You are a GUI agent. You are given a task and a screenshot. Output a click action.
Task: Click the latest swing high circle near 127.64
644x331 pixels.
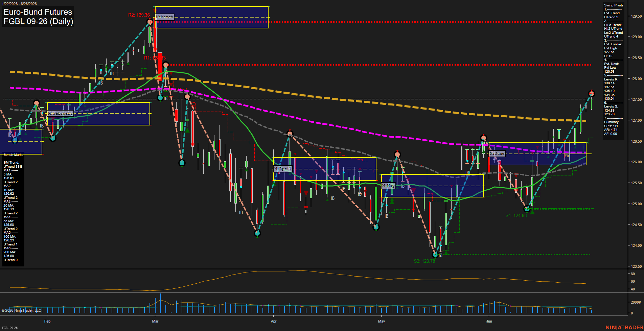[x=592, y=94]
